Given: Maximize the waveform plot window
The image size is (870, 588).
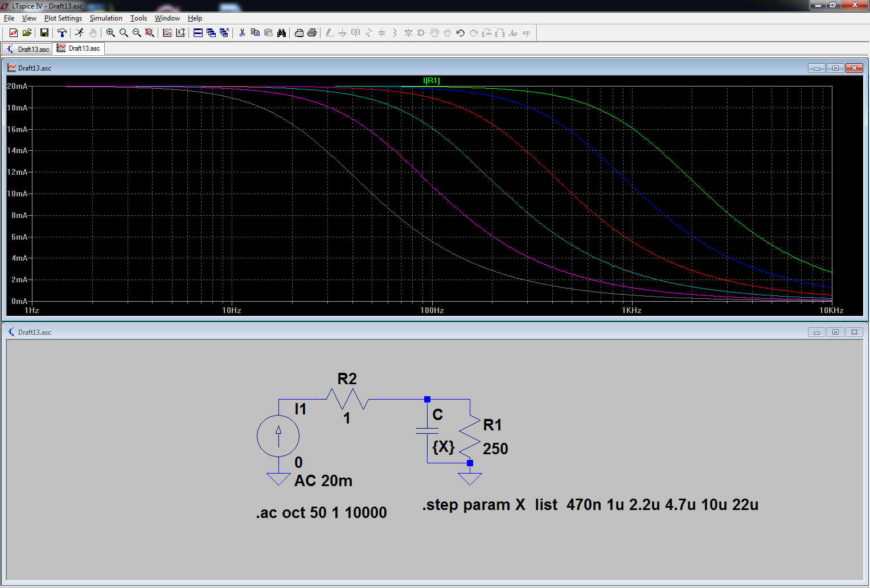Looking at the screenshot, I should point(835,68).
